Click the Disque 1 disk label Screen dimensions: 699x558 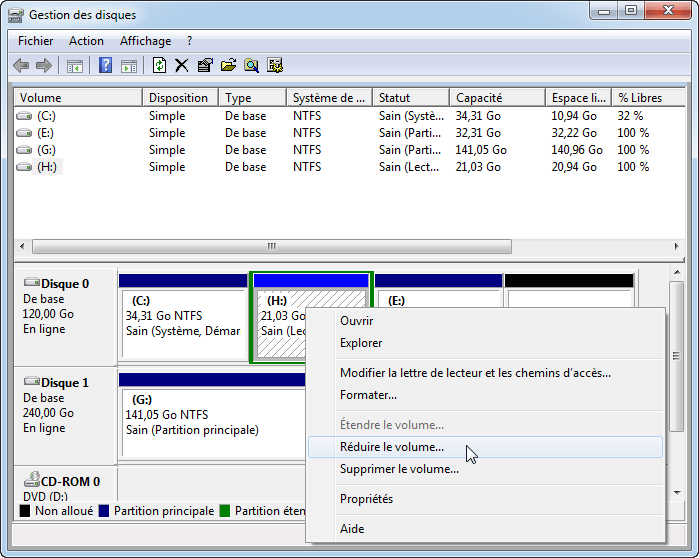click(64, 383)
